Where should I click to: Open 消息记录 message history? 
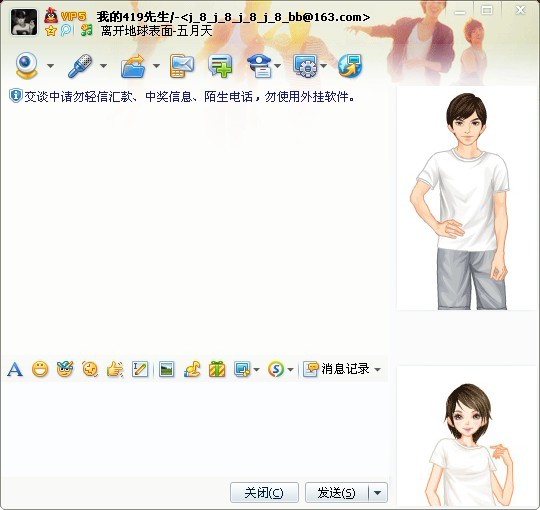click(x=336, y=369)
